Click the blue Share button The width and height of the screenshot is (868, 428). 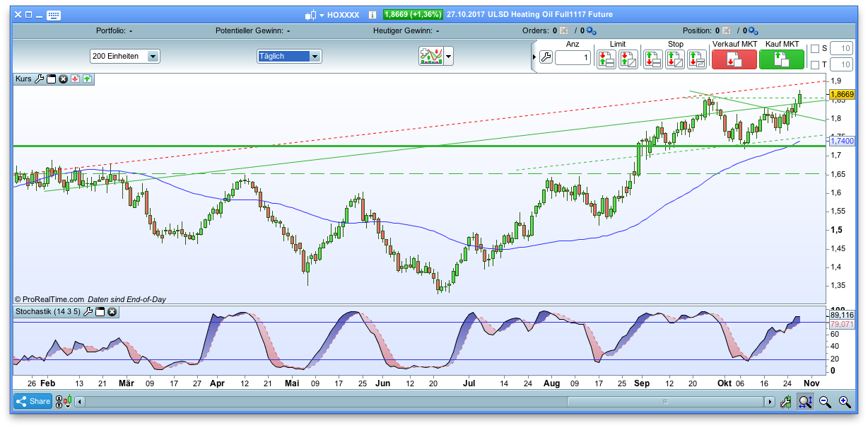33,401
